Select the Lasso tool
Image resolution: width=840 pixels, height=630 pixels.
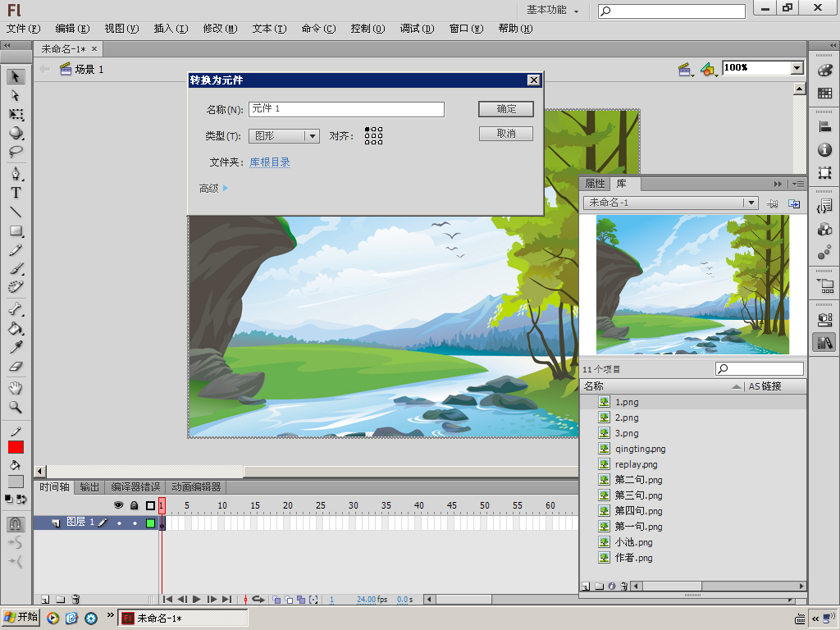[x=16, y=153]
